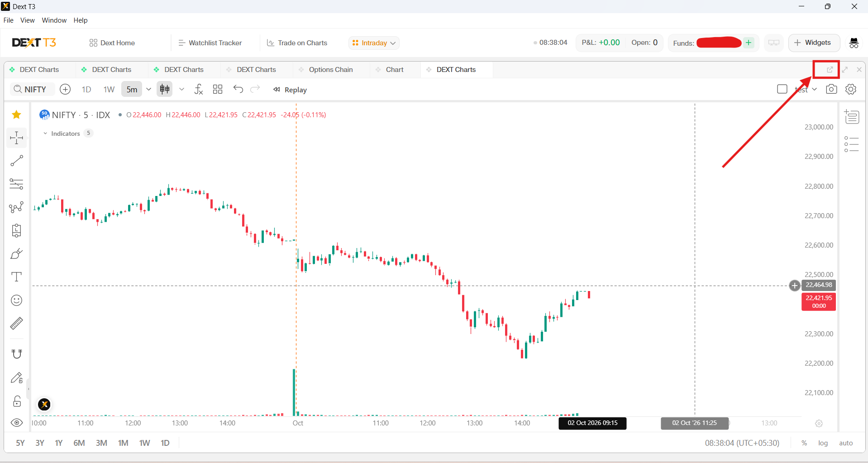The width and height of the screenshot is (868, 463).
Task: Select the text annotation tool
Action: pos(17,277)
